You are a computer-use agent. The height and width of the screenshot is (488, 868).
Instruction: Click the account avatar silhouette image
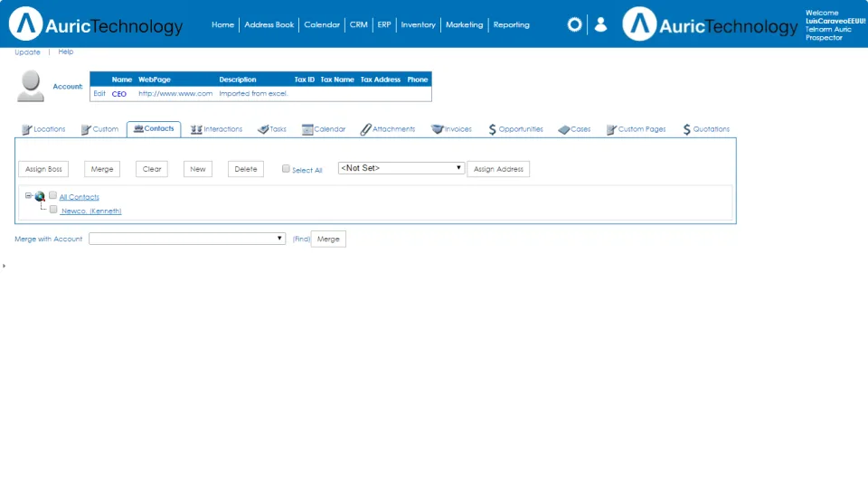[31, 86]
